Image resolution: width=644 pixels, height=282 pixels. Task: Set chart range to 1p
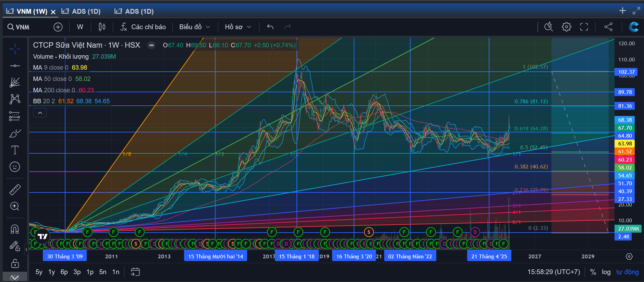(x=90, y=272)
